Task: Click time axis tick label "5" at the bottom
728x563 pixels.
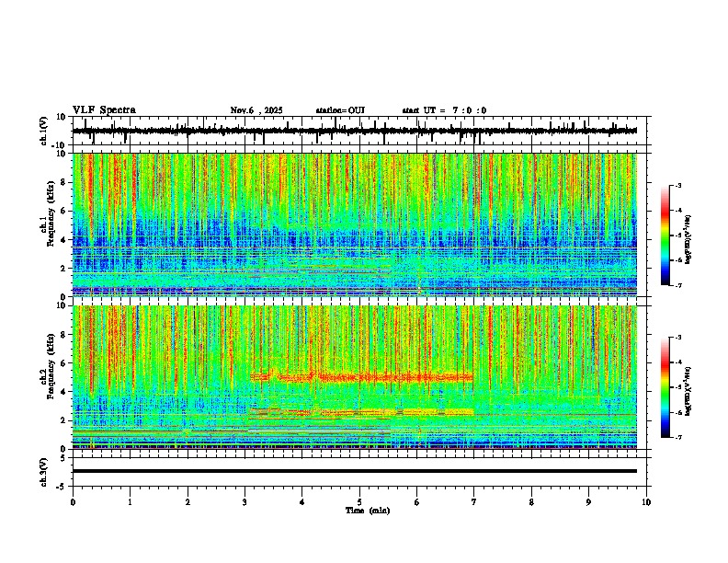Action: click(359, 502)
